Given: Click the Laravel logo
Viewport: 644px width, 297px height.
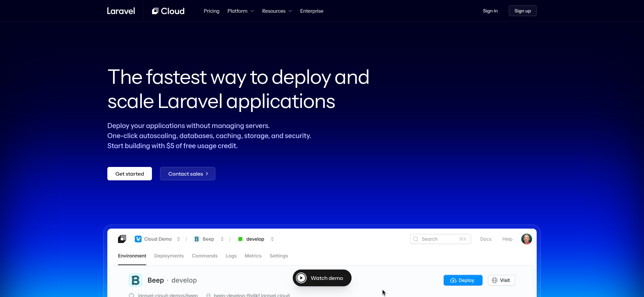Looking at the screenshot, I should click(121, 11).
